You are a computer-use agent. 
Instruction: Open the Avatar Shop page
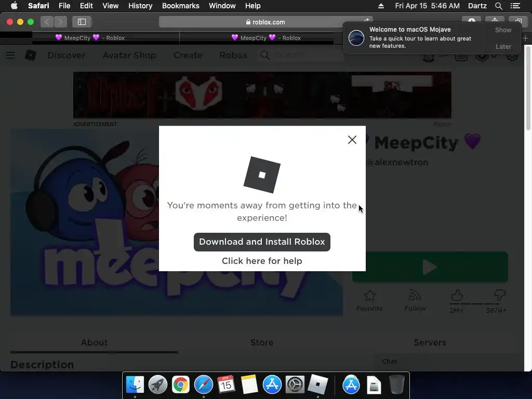[x=129, y=55]
